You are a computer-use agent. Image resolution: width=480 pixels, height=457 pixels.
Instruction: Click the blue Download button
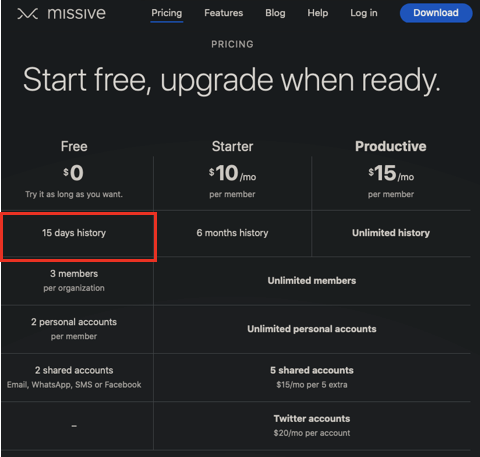point(436,13)
